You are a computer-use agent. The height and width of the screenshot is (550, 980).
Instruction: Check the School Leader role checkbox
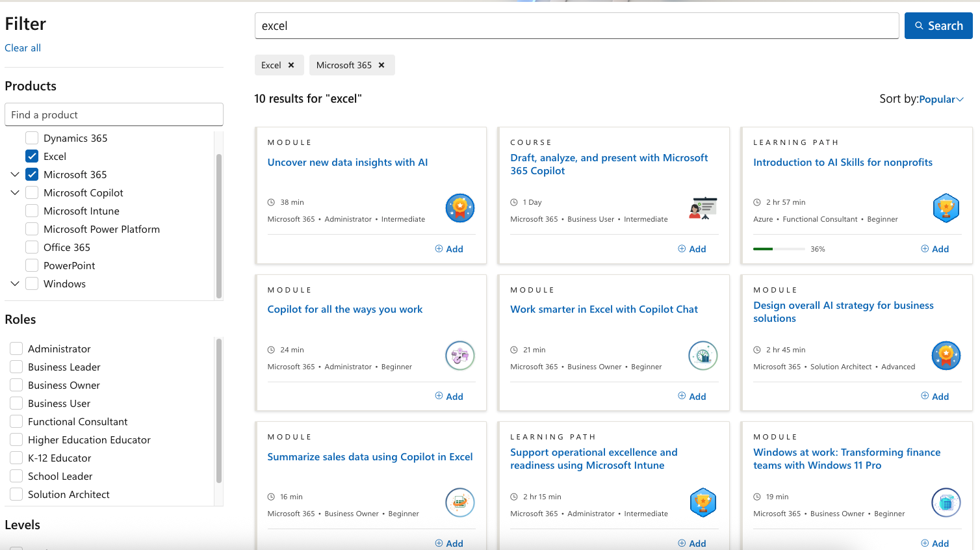point(16,476)
